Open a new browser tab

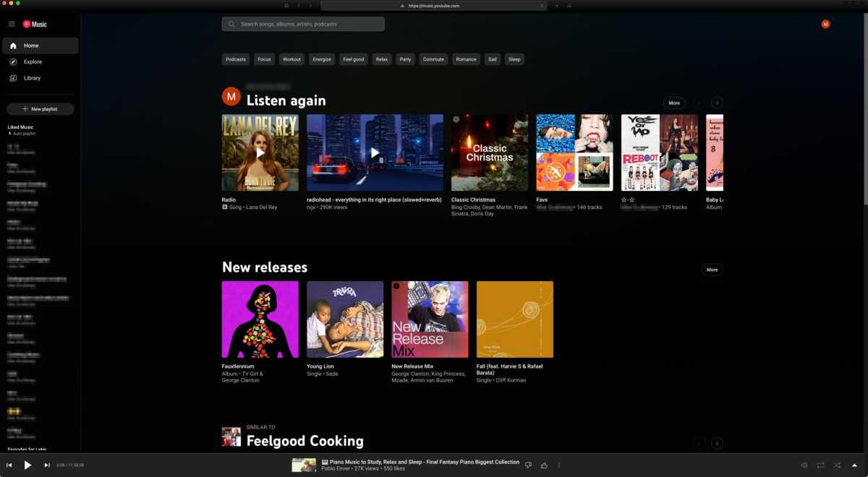tap(557, 5)
